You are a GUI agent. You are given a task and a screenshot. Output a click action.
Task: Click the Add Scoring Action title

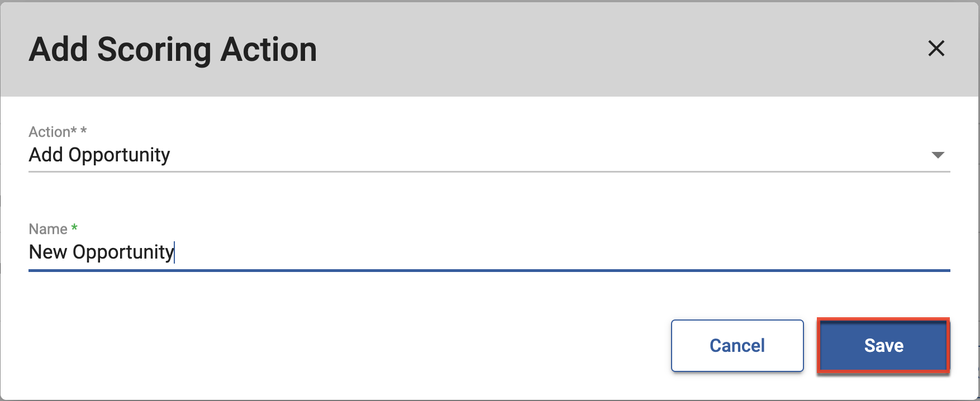tap(173, 49)
